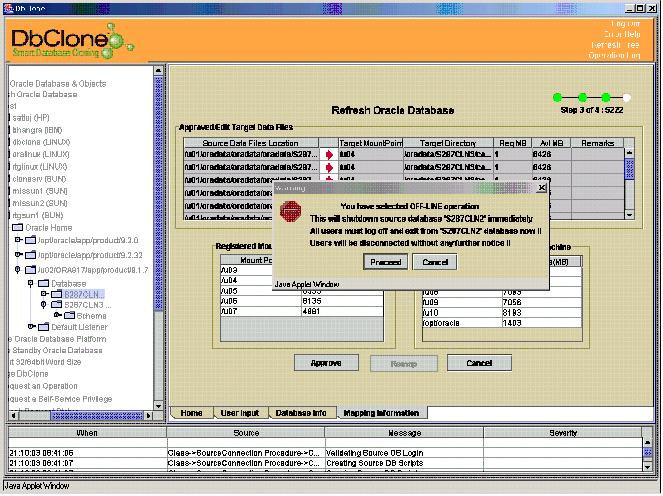Click Cancel beside the Remap button
The height and width of the screenshot is (496, 663).
point(479,363)
